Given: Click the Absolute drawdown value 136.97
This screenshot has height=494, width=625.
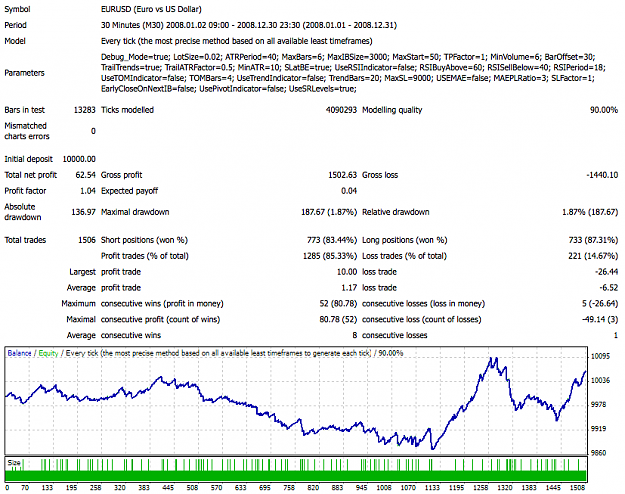Looking at the screenshot, I should pyautogui.click(x=83, y=212).
